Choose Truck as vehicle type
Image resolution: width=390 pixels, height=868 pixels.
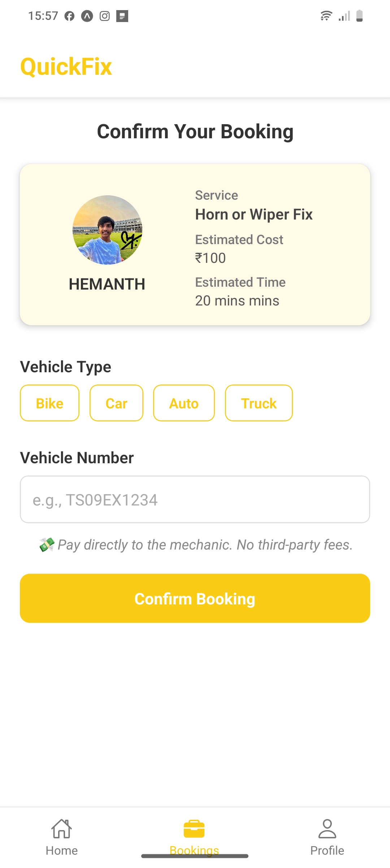[x=259, y=403]
